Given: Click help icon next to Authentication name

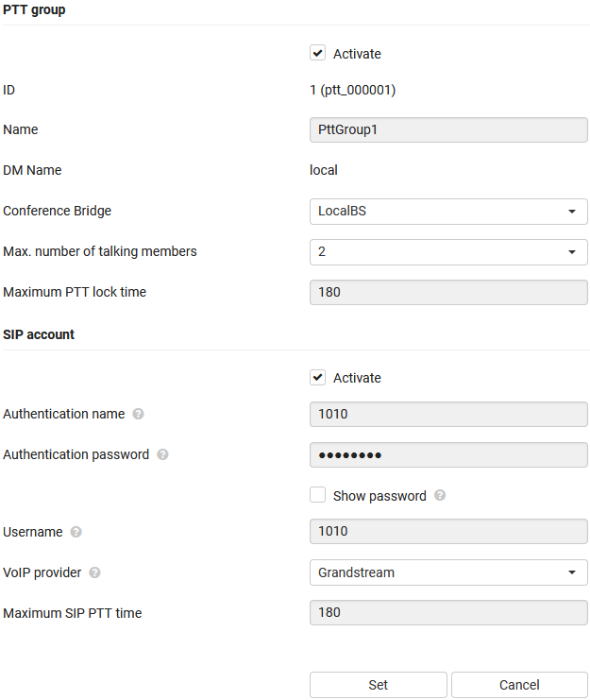Looking at the screenshot, I should (139, 414).
